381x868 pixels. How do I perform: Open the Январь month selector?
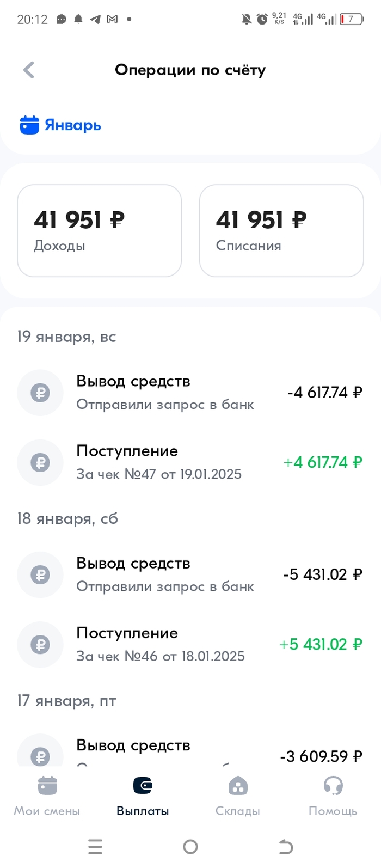(72, 125)
